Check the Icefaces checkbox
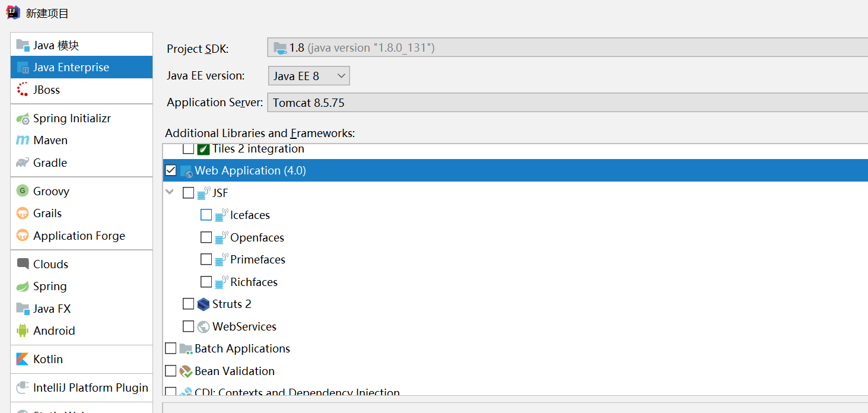Screen dimensions: 868x413 pos(206,215)
